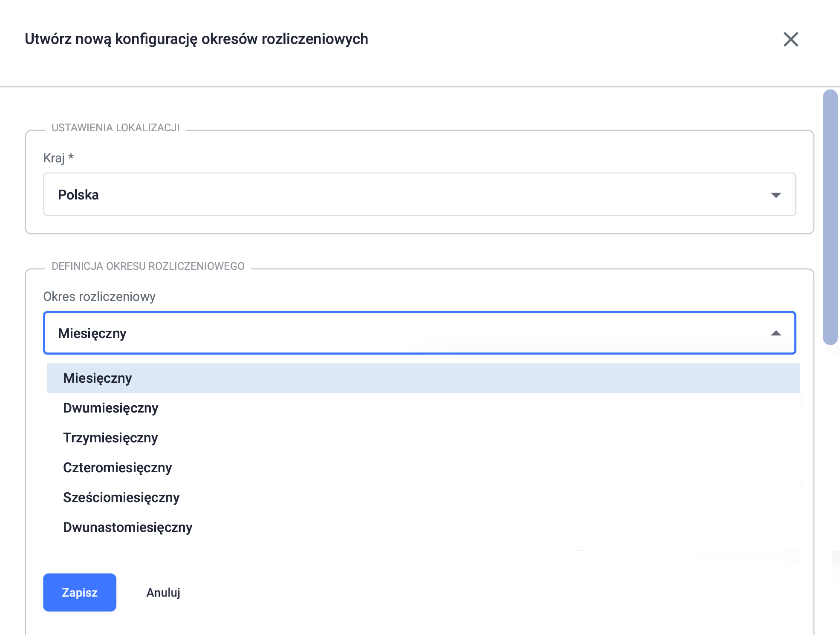
Task: Click the Okres rozliczeniowy label
Action: point(99,297)
